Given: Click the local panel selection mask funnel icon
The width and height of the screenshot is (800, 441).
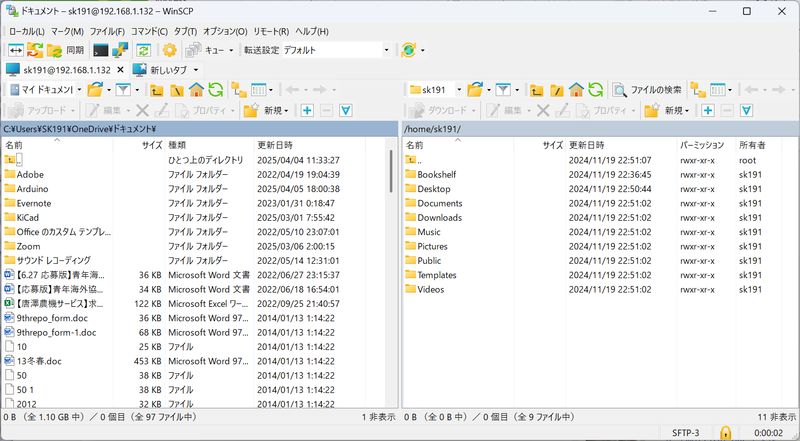Looking at the screenshot, I should tap(345, 110).
